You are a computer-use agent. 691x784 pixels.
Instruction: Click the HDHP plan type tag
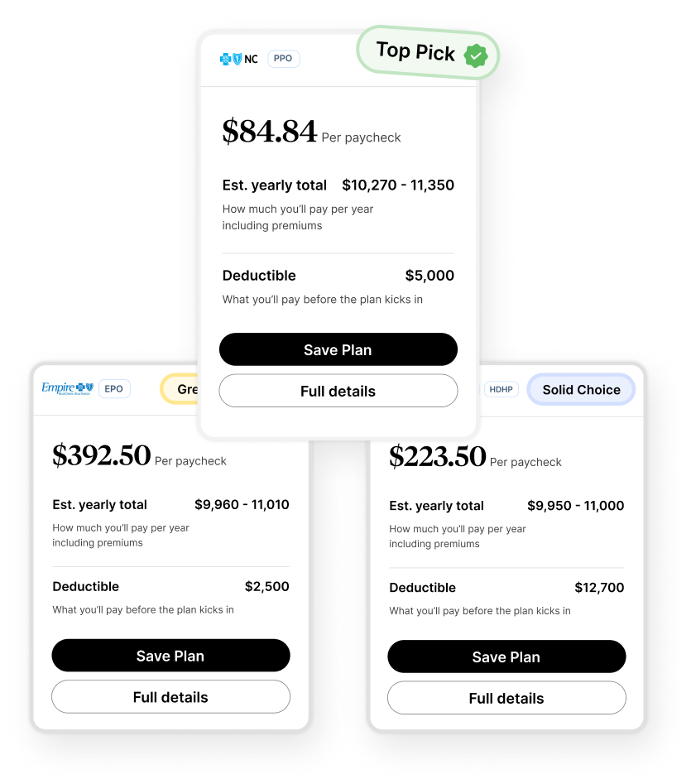coord(501,389)
